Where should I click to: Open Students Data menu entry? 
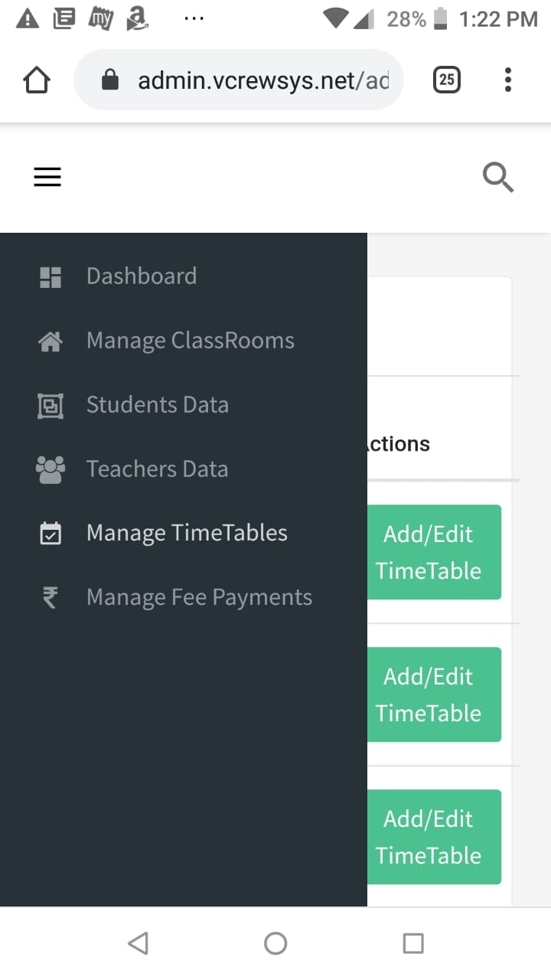click(158, 405)
